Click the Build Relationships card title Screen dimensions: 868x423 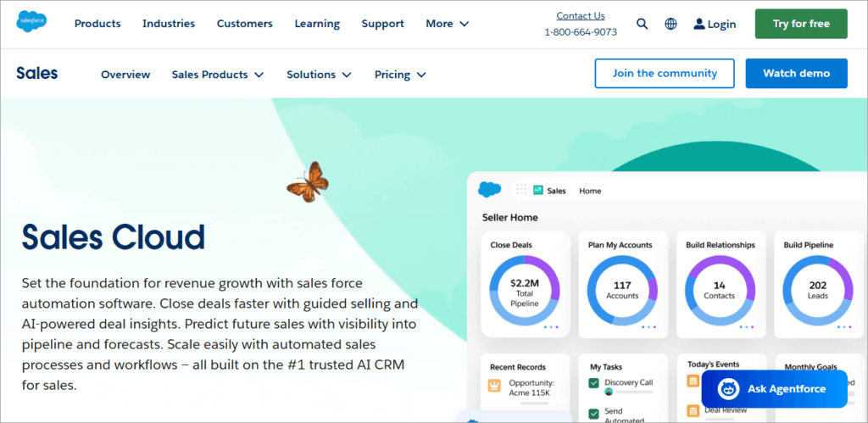[721, 245]
